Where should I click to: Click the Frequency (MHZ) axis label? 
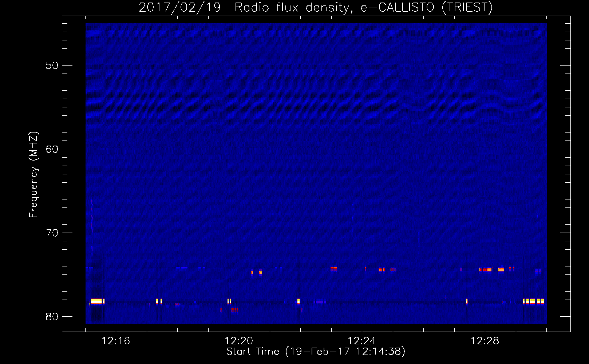point(33,175)
